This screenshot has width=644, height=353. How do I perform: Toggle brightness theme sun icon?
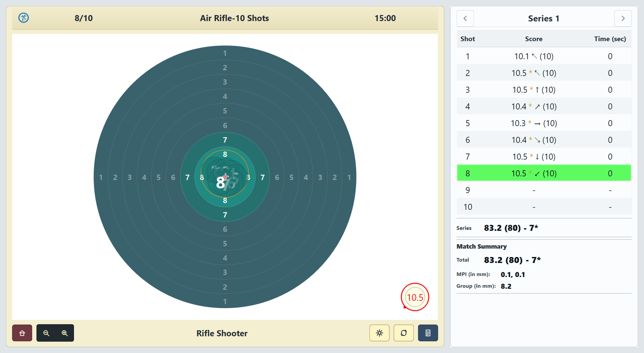point(379,333)
